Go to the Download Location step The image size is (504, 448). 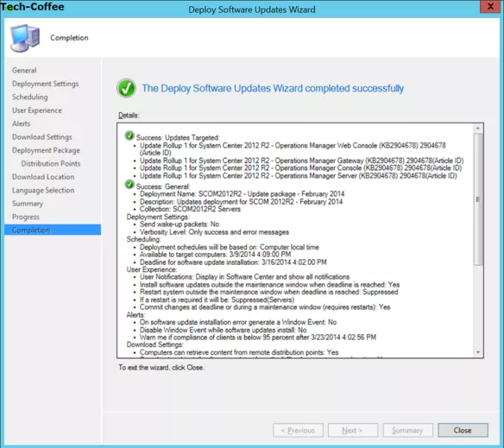tap(43, 177)
